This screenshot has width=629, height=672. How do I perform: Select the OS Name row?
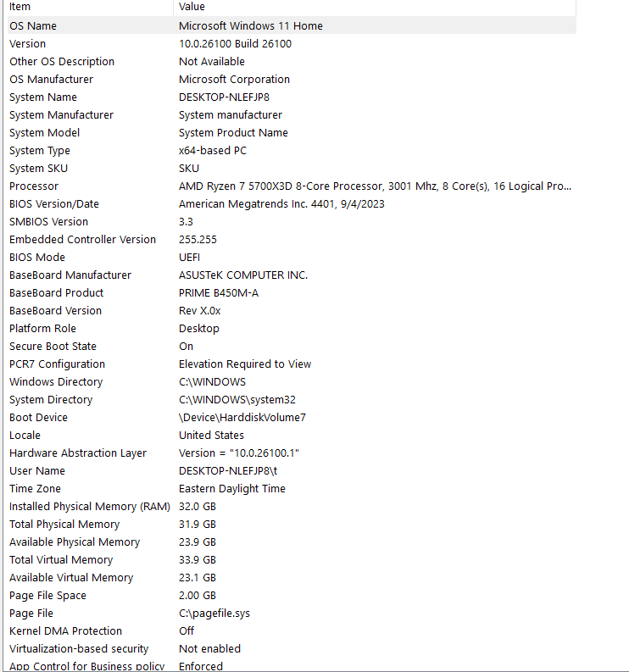click(x=292, y=25)
